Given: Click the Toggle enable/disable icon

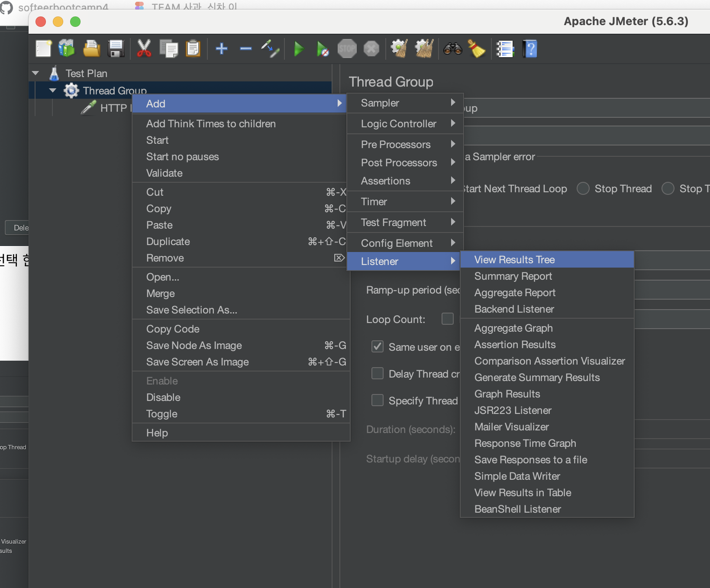Looking at the screenshot, I should pos(270,48).
